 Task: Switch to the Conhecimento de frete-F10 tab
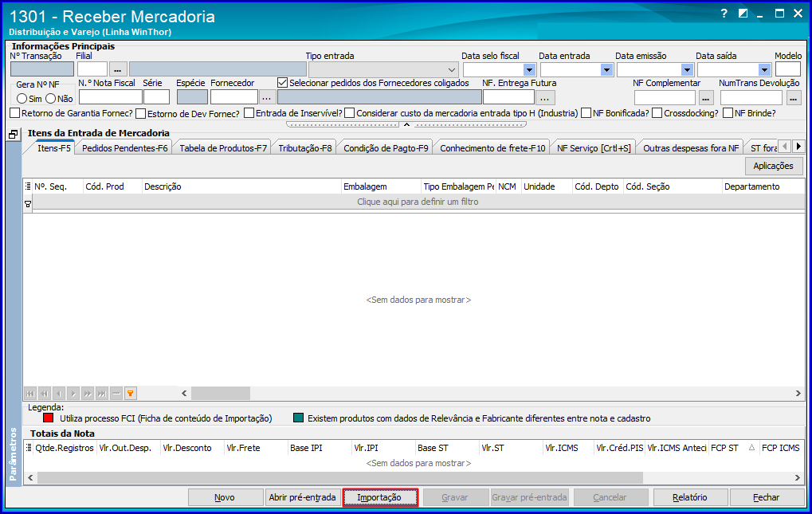tap(492, 148)
